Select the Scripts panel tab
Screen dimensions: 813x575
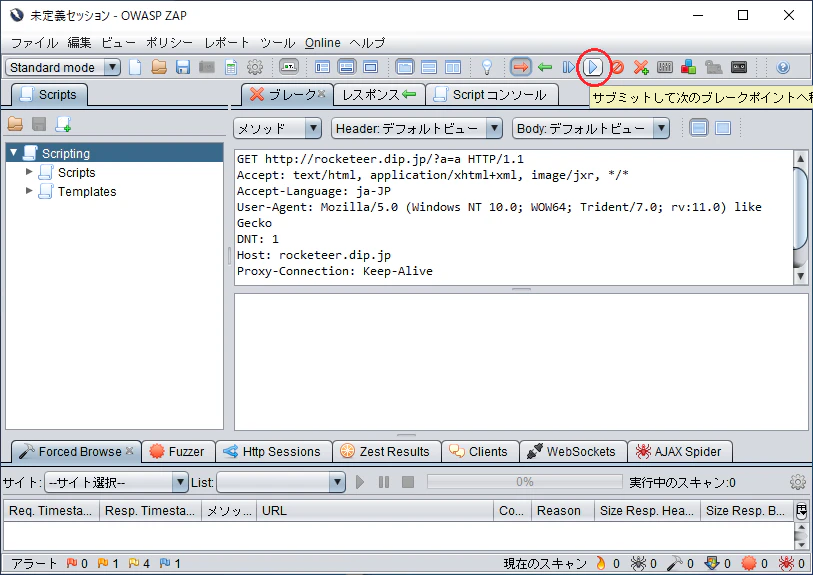[49, 95]
